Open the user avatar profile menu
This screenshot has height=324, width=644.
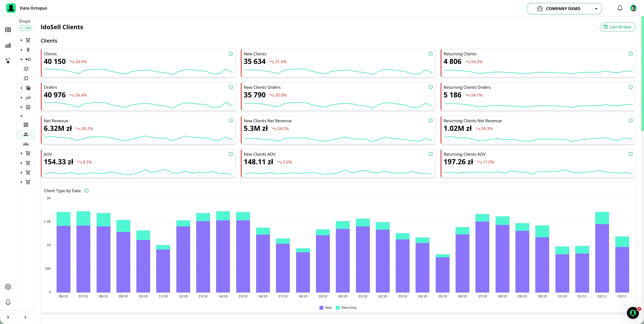point(633,8)
